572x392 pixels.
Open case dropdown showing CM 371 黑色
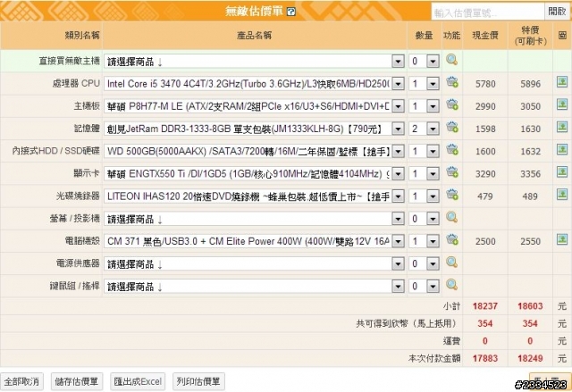pyautogui.click(x=254, y=241)
